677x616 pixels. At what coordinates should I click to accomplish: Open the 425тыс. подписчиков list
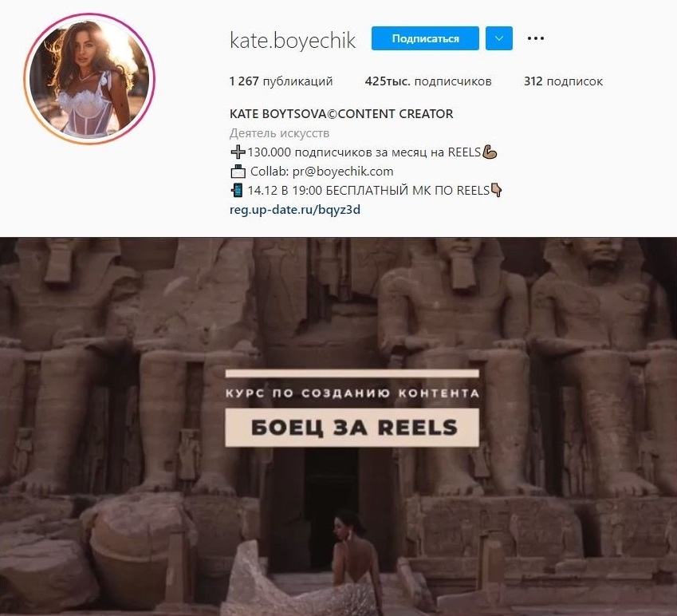click(x=428, y=81)
